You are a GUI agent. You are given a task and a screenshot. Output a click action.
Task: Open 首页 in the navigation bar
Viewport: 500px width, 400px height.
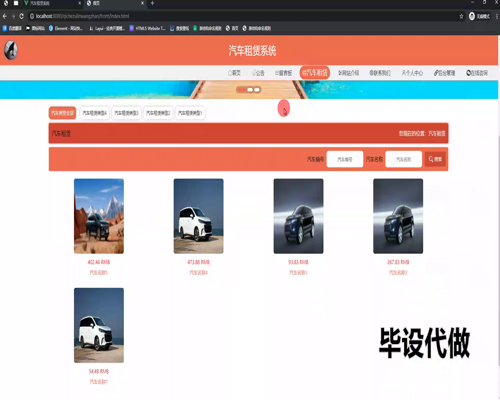pyautogui.click(x=234, y=73)
